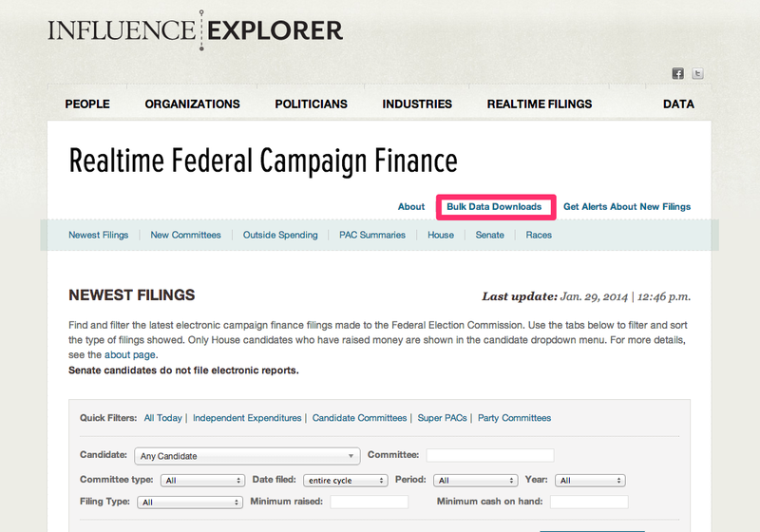Switch to the Outside Spending tab
760x532 pixels.
tap(280, 235)
